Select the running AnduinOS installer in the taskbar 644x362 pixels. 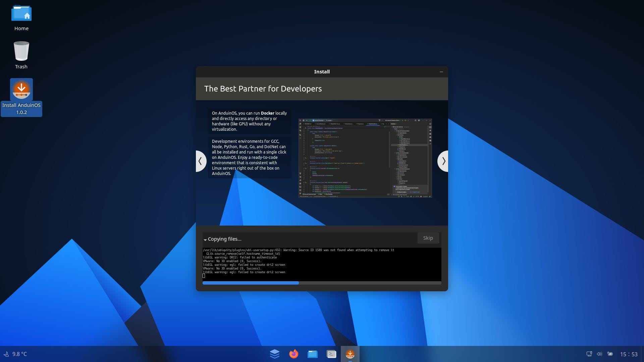(350, 354)
